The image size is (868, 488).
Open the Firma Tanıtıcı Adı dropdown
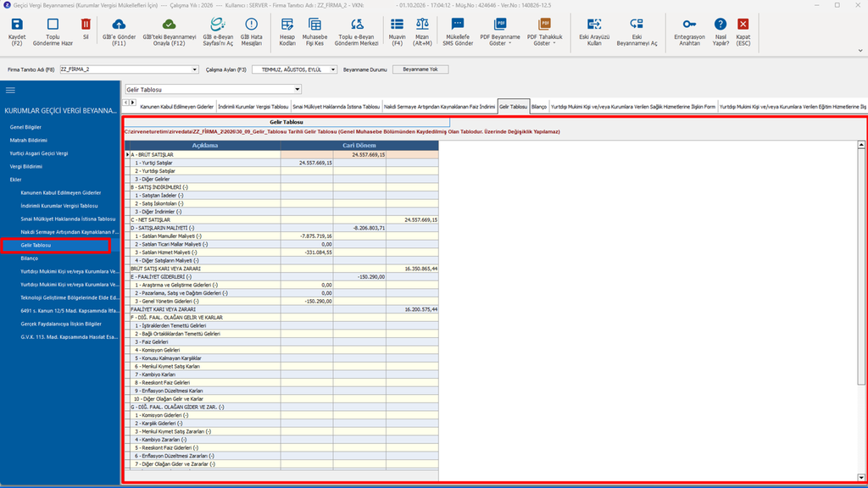(194, 69)
